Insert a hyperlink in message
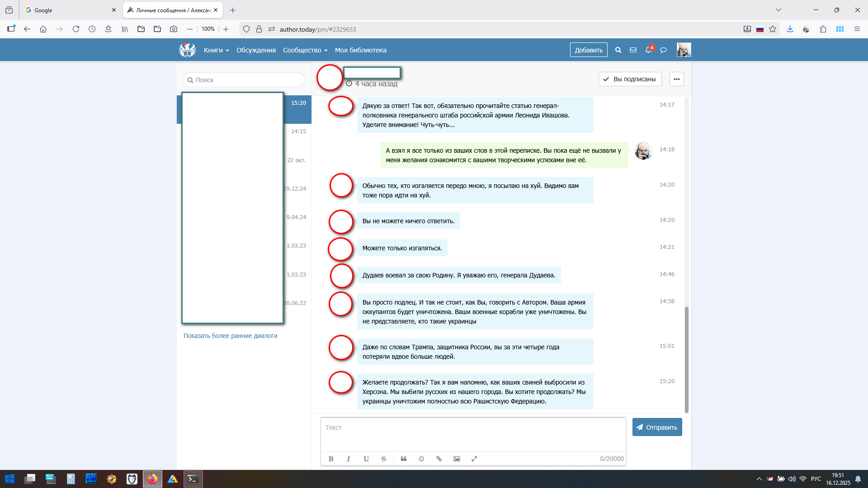Viewport: 868px width, 488px height. coord(439,459)
